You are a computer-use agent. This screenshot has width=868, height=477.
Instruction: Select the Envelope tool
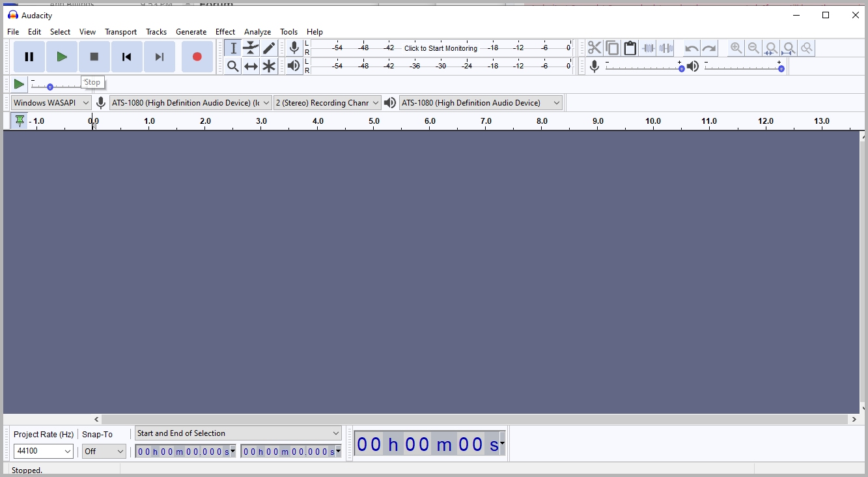click(251, 48)
